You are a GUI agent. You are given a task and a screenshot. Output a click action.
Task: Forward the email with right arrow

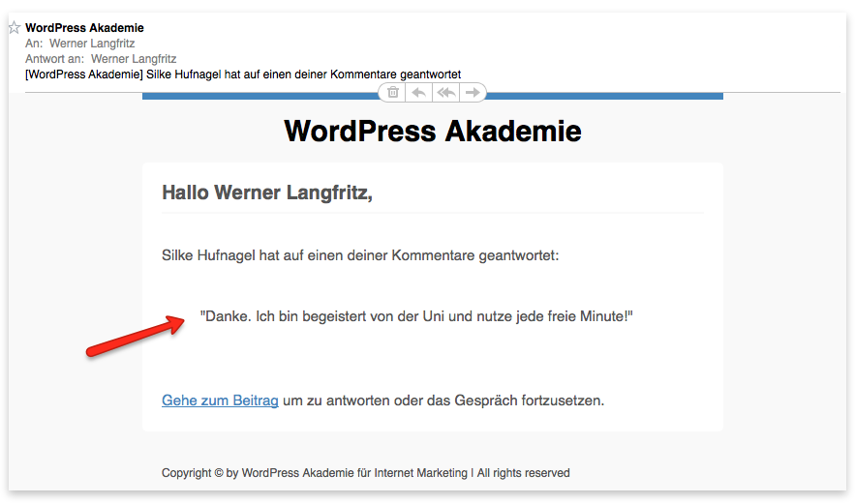[x=473, y=93]
